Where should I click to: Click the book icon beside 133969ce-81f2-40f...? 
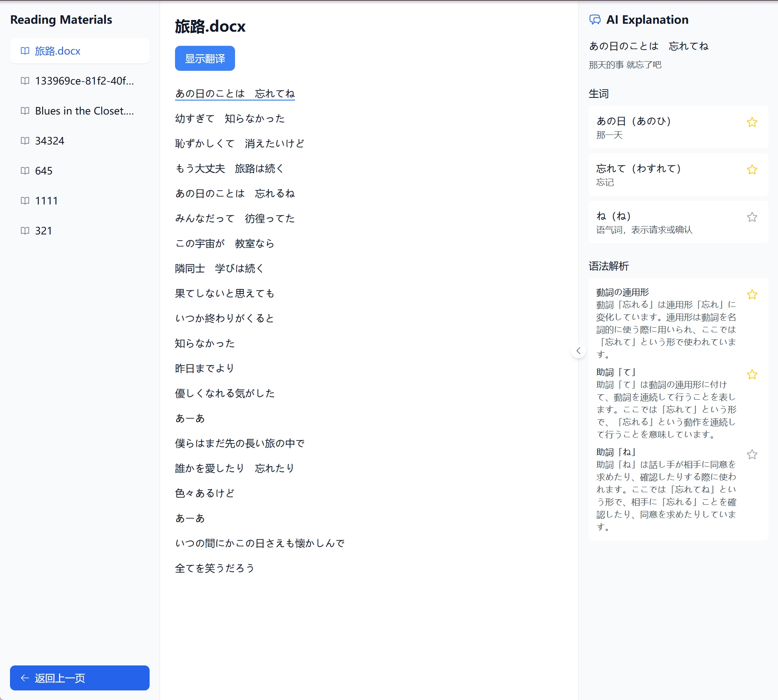pyautogui.click(x=25, y=81)
